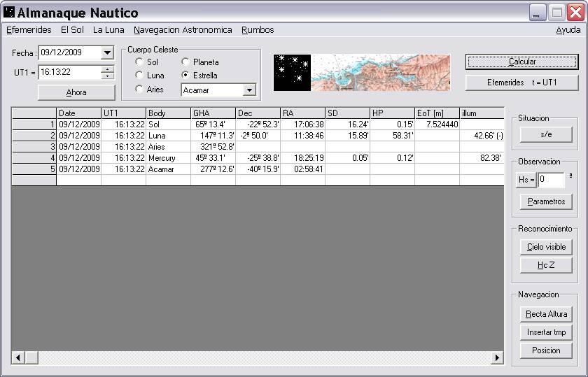Viewport: 588px width, 377px height.
Task: Increase UT1 time with up spinner arrow
Action: click(107, 69)
